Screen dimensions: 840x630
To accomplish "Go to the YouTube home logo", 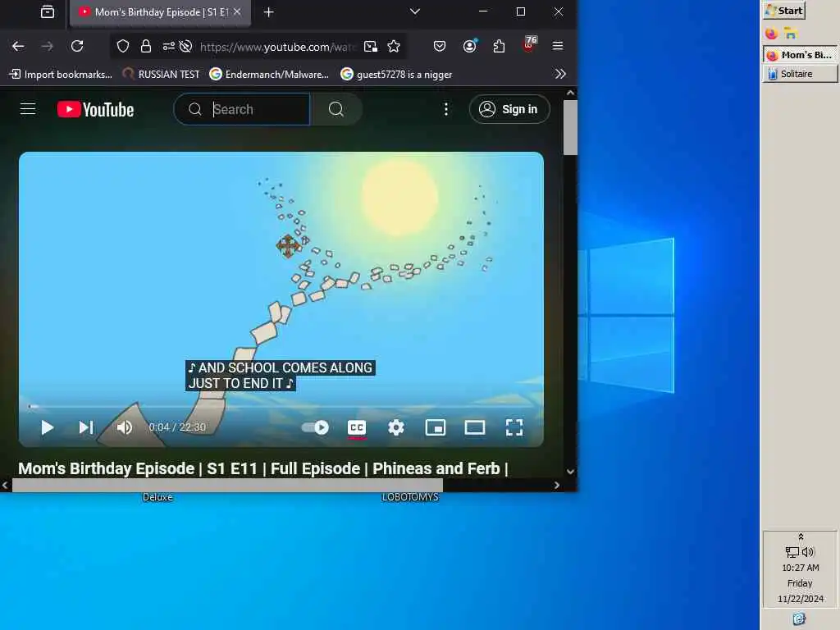I will coord(96,109).
